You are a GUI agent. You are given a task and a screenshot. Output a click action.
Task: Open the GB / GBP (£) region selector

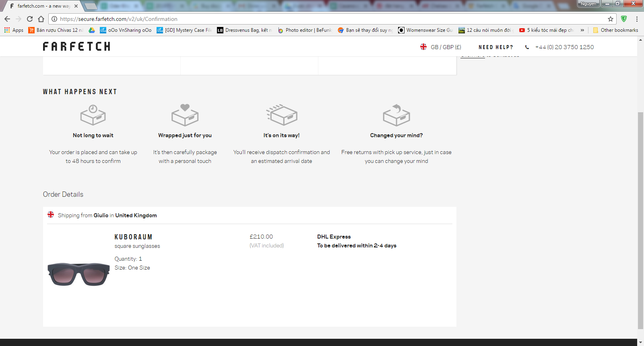pos(441,47)
